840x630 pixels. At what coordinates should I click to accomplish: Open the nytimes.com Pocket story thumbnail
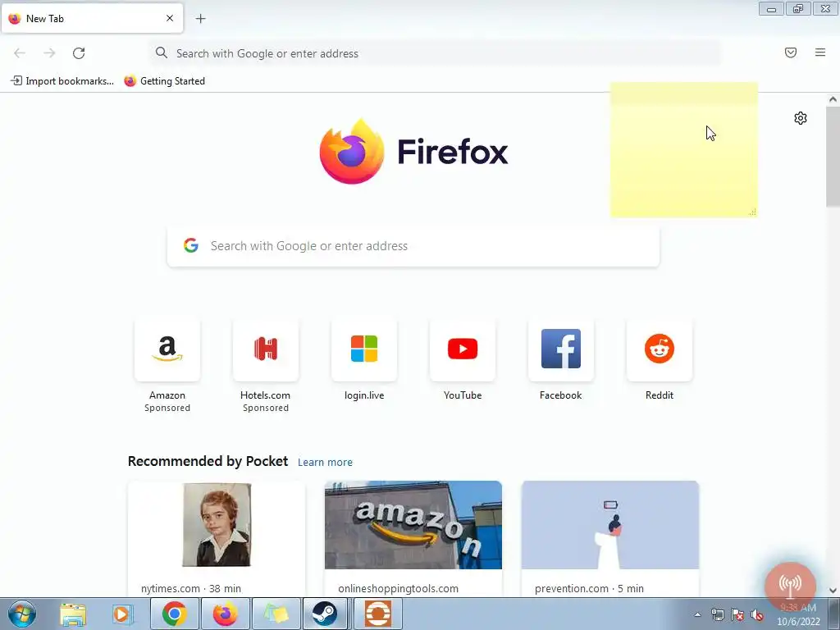(x=217, y=525)
